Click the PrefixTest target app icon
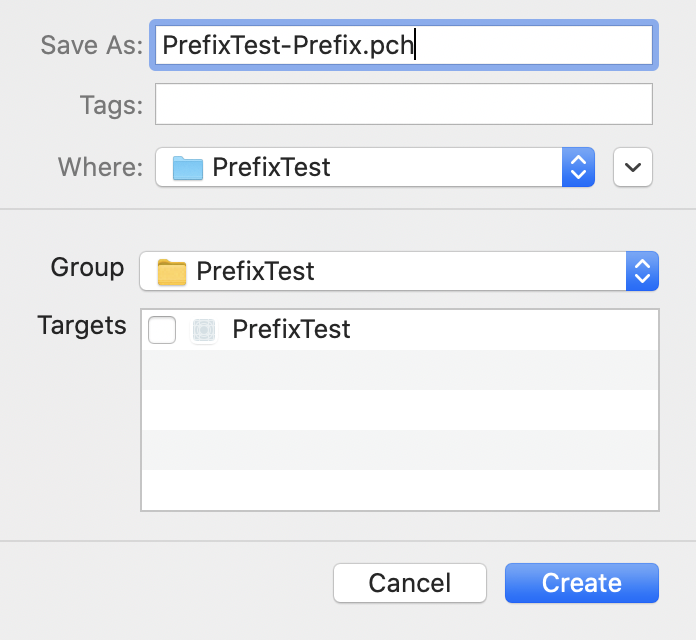Screen dimensions: 696x640 204,330
